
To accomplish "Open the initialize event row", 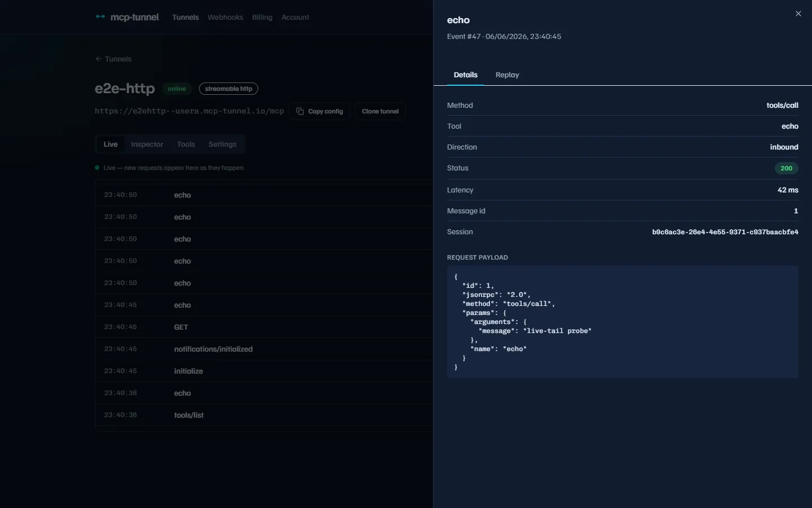I will point(264,371).
